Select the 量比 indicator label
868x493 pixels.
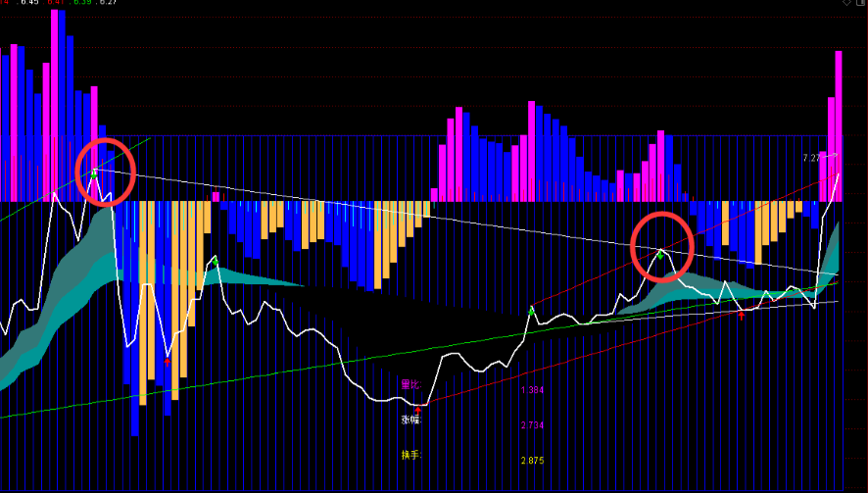411,384
